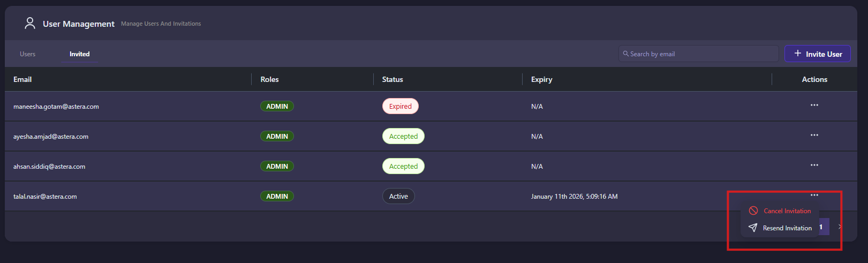Toggle the ellipsis menu for talal.nasir@astera.com

(814, 196)
